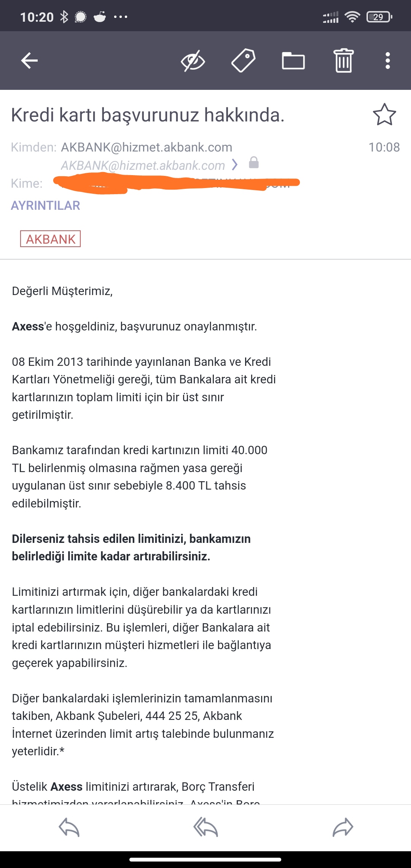Forward the email with right arrow icon
Viewport: 411px width, 868px height.
[x=343, y=827]
